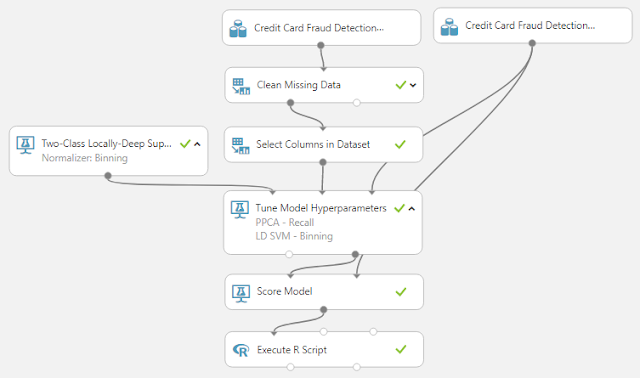
Task: Select the Tune Model Hyperparameters label
Action: coord(321,208)
